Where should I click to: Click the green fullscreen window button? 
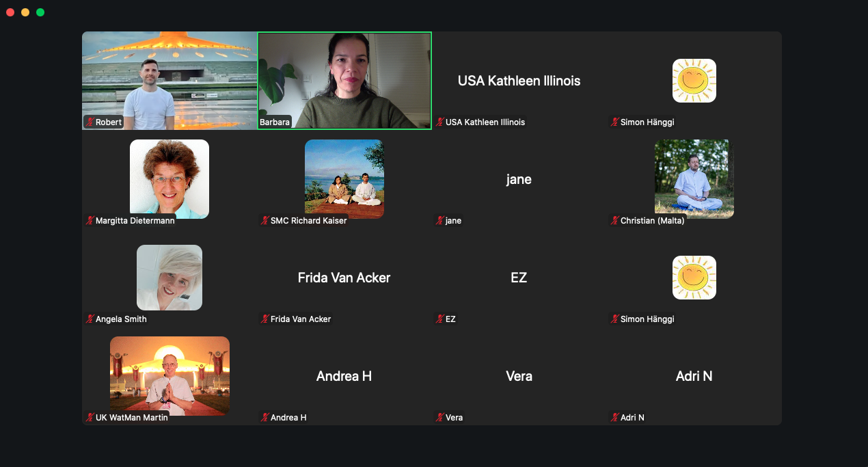point(40,12)
